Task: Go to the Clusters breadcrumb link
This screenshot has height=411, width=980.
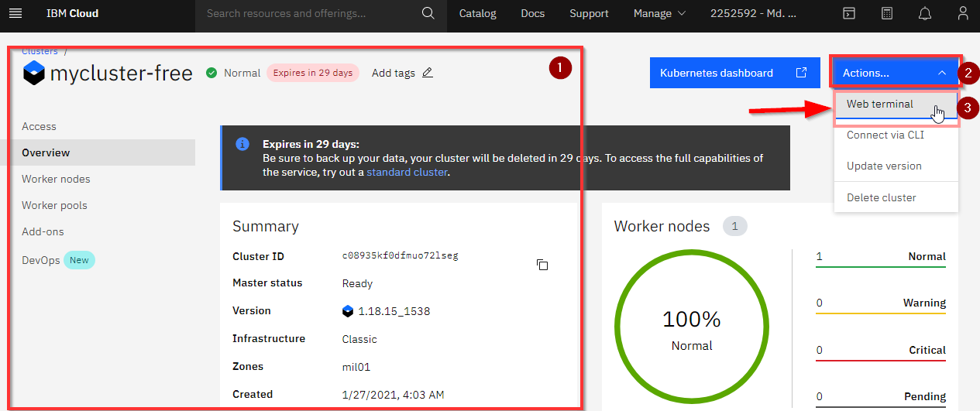Action: coord(40,51)
